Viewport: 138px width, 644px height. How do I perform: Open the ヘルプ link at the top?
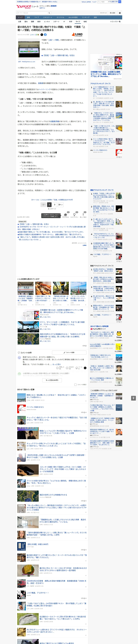coord(94,2)
